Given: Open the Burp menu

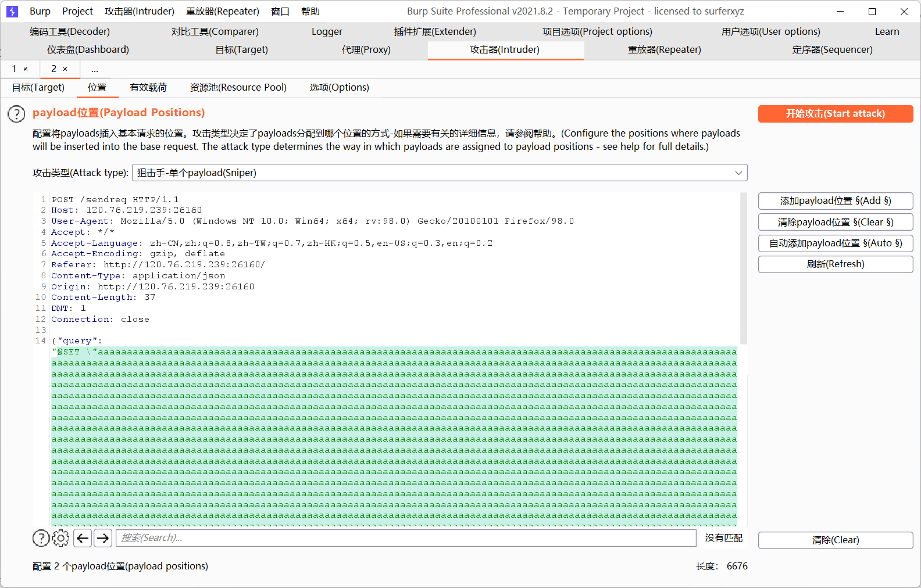Looking at the screenshot, I should click(x=40, y=11).
